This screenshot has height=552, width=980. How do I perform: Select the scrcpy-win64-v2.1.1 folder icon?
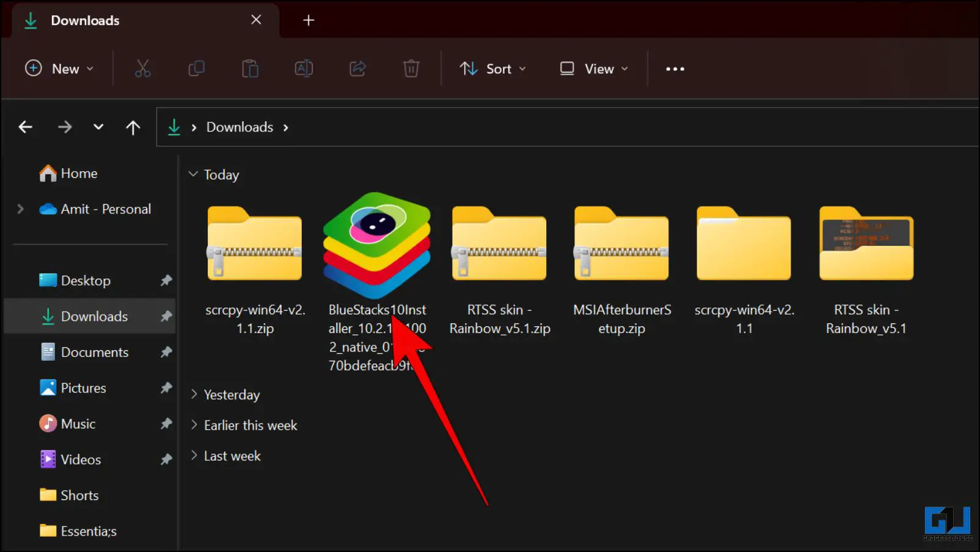(x=744, y=243)
